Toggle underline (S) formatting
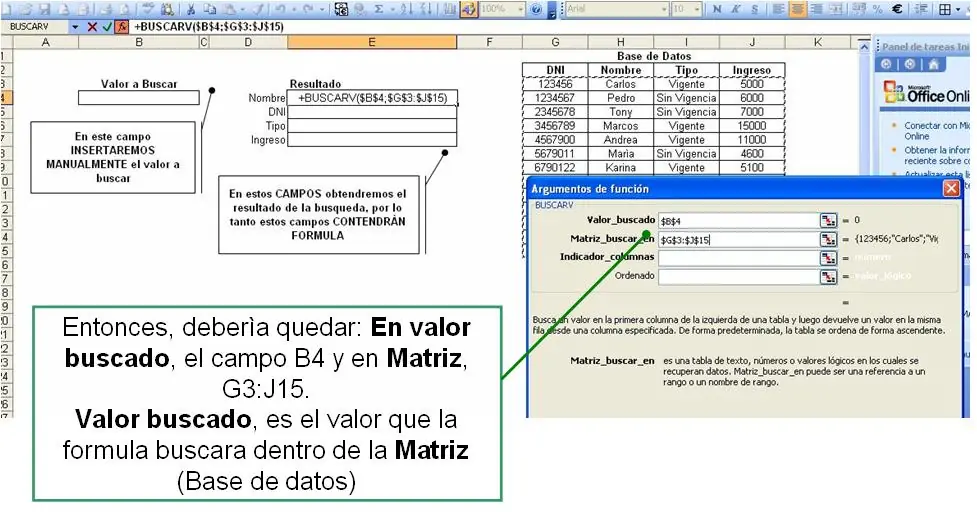 (x=755, y=9)
